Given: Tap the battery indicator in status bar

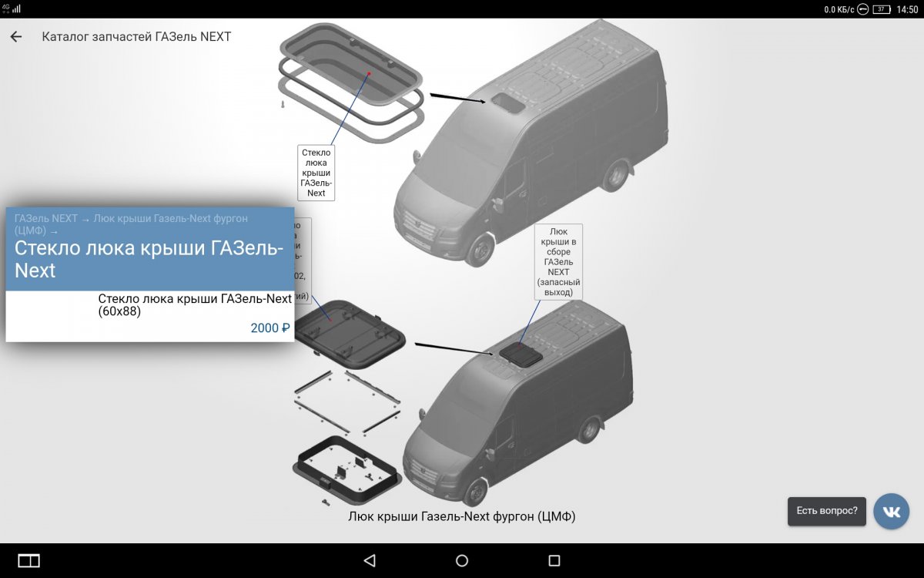Looking at the screenshot, I should click(x=882, y=9).
